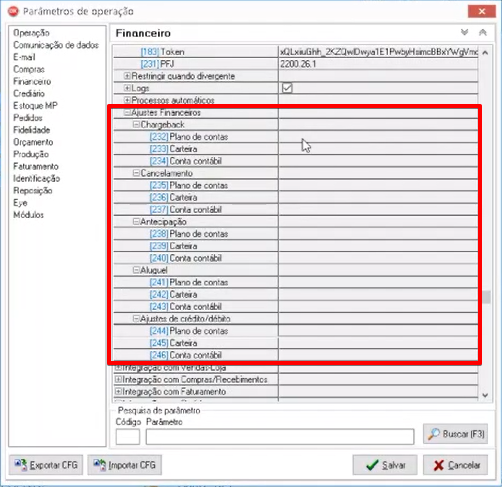Click the Exportar CFG button
Screen dimensions: 502x487
[46, 465]
